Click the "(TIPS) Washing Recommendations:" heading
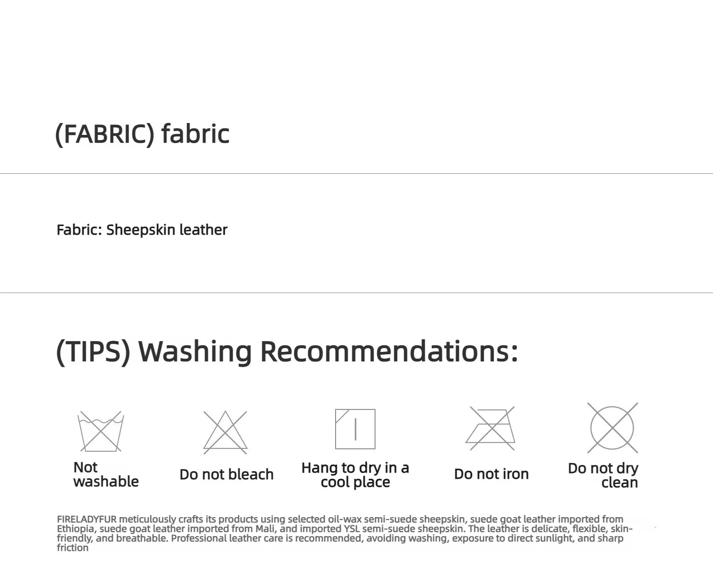Screen dimensions: 713x588 point(287,352)
